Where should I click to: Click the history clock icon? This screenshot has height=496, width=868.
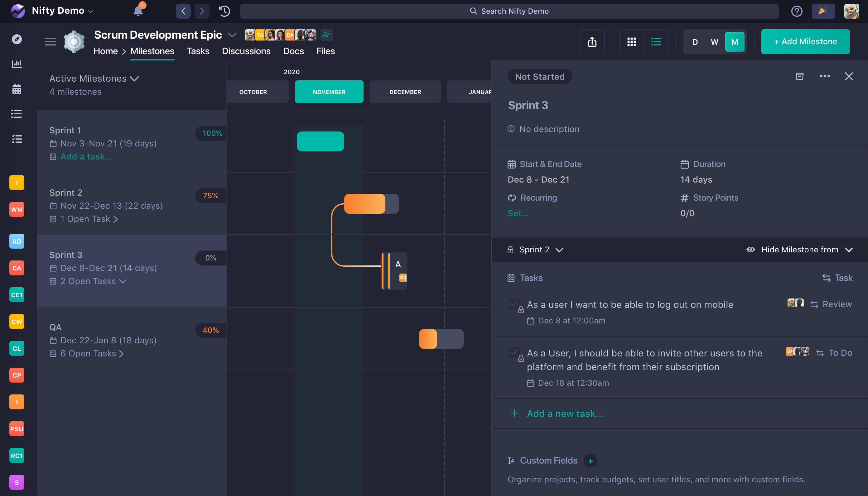point(224,11)
